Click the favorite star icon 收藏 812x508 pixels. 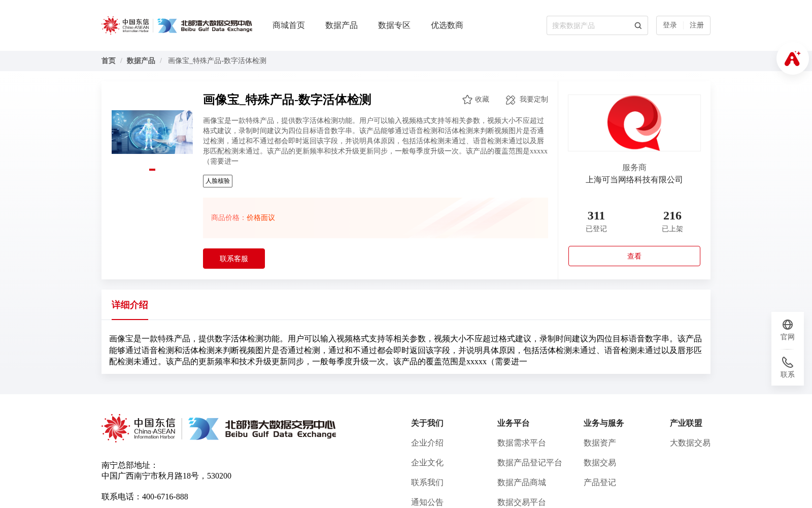coord(467,100)
